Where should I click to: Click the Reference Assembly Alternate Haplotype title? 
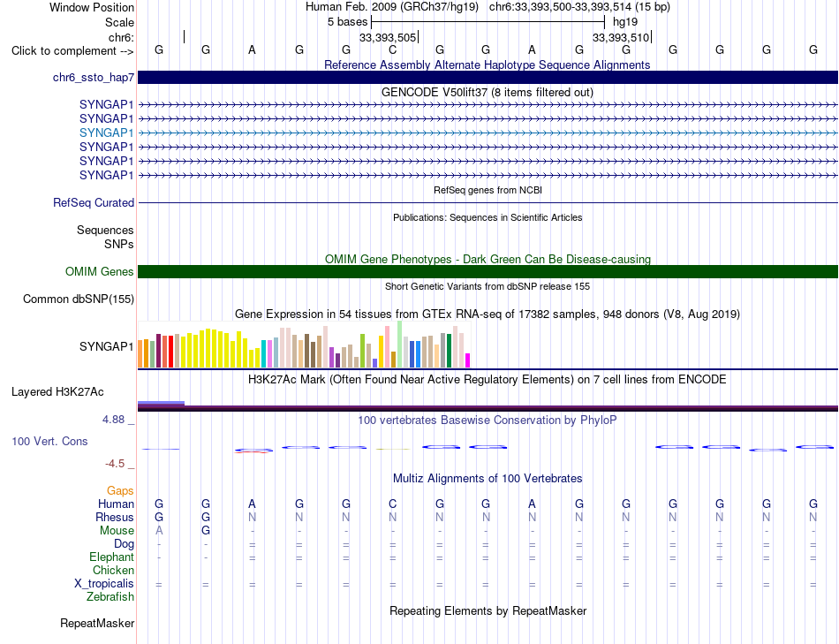[x=488, y=64]
